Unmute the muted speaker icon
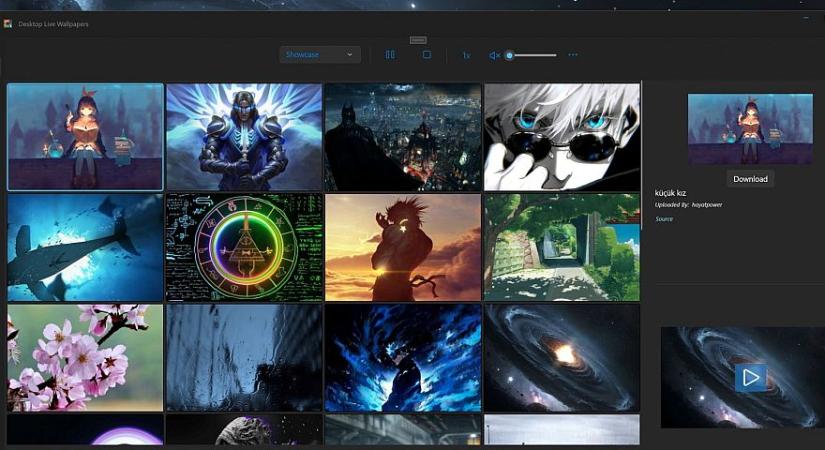The width and height of the screenshot is (825, 450). (x=494, y=55)
